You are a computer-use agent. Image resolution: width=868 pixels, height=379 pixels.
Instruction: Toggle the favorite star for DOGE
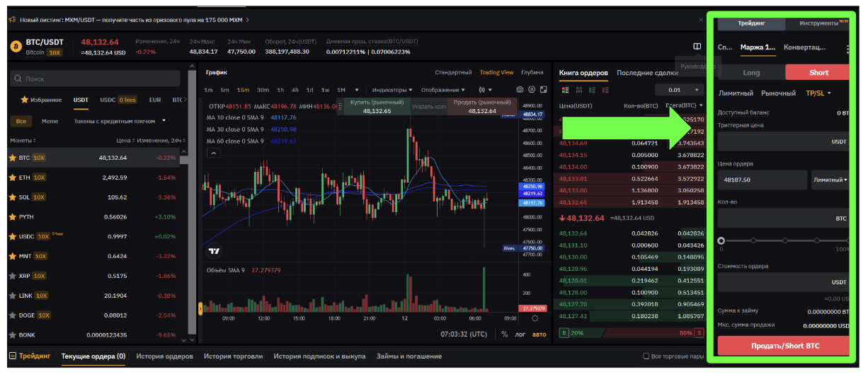coord(12,315)
